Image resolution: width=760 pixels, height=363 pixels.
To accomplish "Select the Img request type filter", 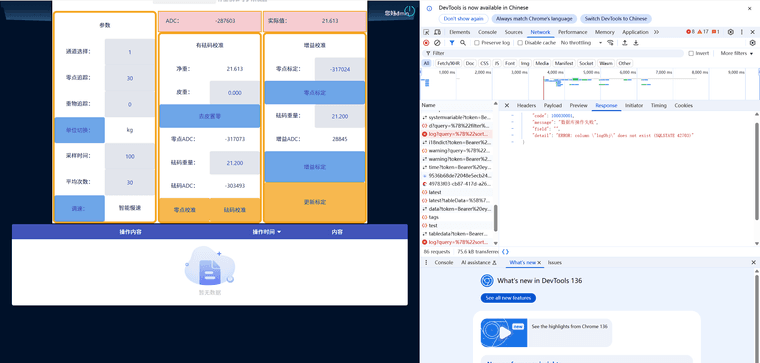I will [x=525, y=63].
